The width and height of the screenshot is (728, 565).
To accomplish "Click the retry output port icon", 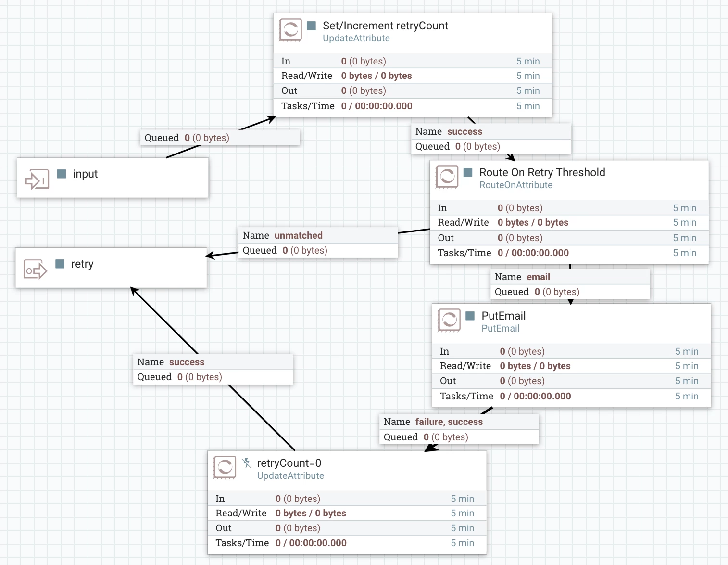I will [x=36, y=270].
